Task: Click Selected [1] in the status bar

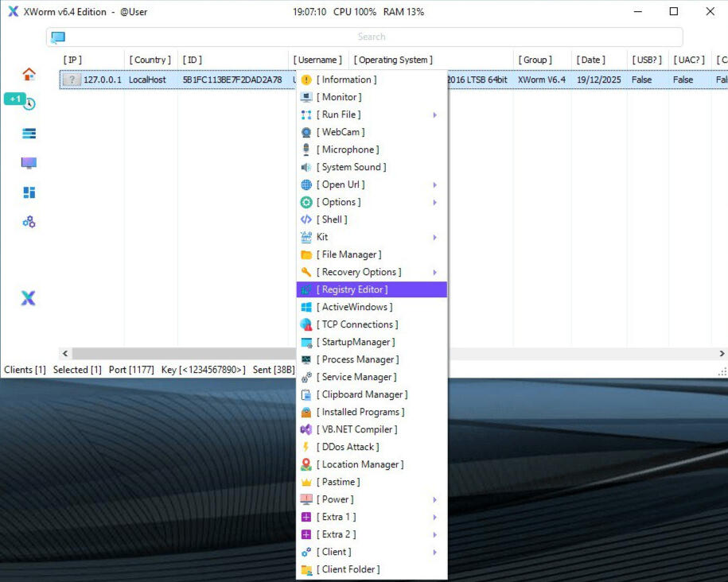Action: (77, 370)
